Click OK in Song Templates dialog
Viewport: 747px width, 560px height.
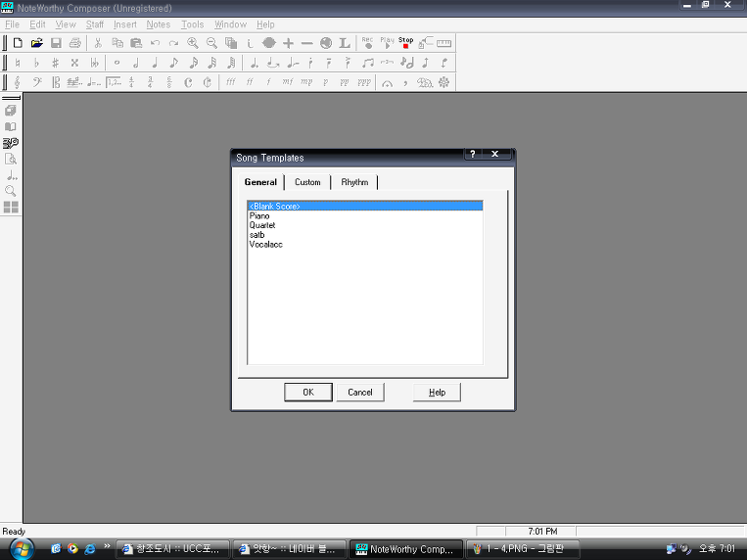[308, 393]
